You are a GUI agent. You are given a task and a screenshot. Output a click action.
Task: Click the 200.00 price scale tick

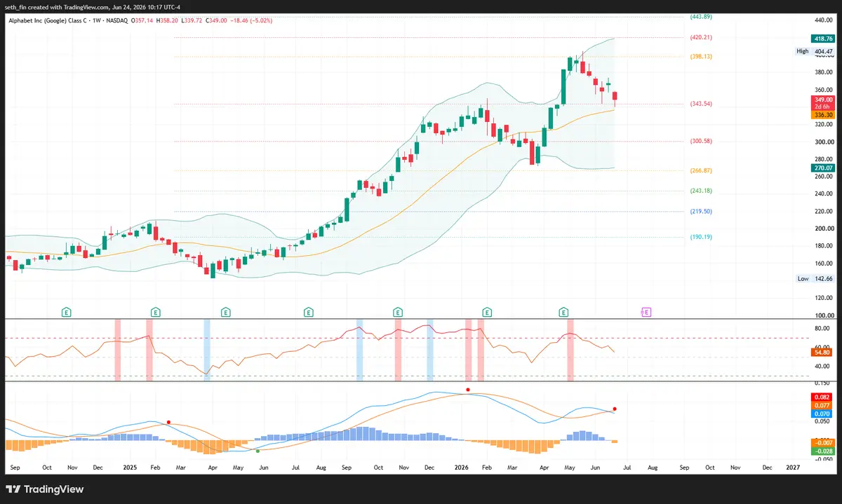823,229
